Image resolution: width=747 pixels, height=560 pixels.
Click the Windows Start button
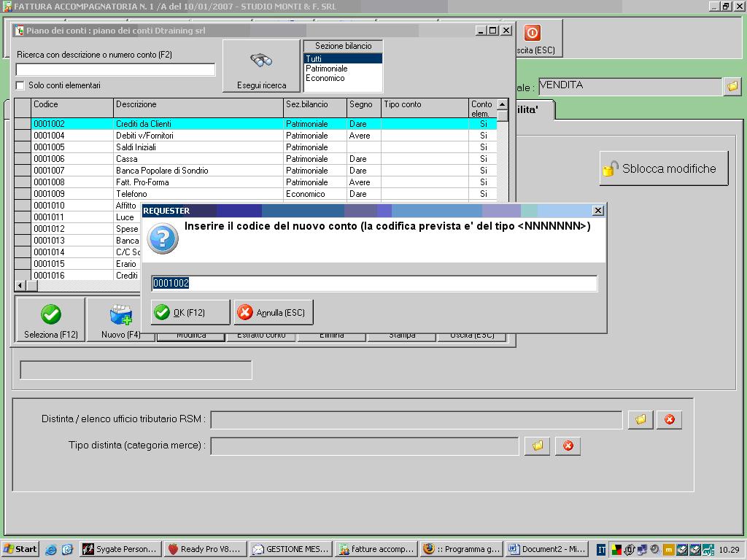coord(20,549)
